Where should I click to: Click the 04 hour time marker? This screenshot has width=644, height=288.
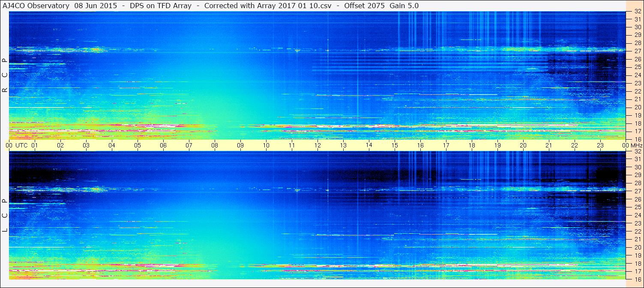pos(112,145)
